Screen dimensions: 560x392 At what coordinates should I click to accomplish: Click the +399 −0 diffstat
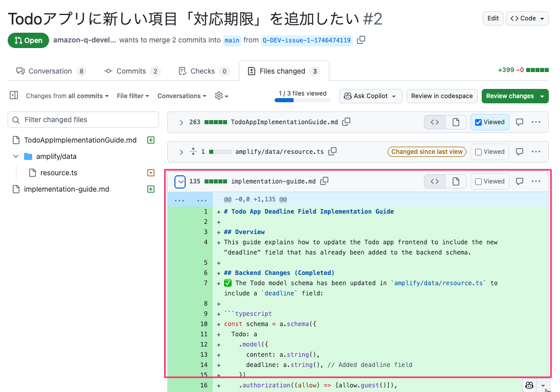pyautogui.click(x=523, y=70)
